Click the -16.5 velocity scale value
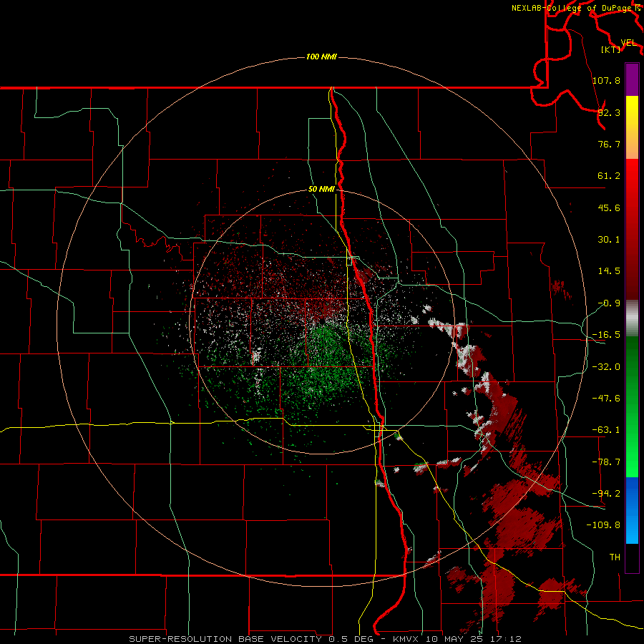Image resolution: width=644 pixels, height=644 pixels. click(x=606, y=335)
